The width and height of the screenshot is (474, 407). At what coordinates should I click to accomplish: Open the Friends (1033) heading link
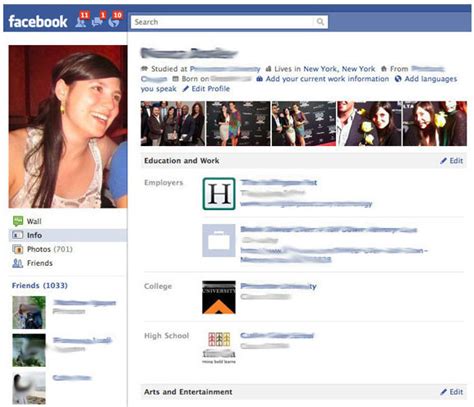40,286
